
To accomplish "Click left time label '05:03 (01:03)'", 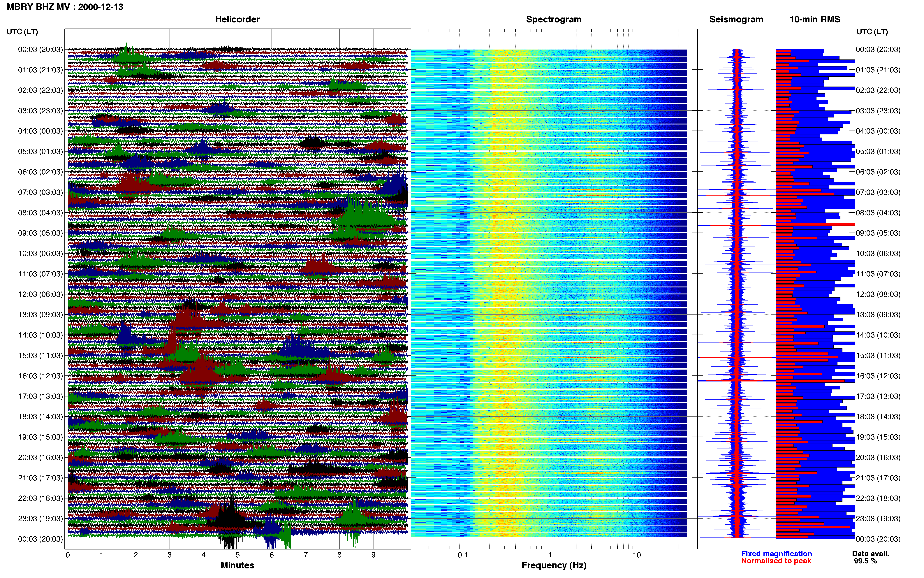I will (x=40, y=151).
